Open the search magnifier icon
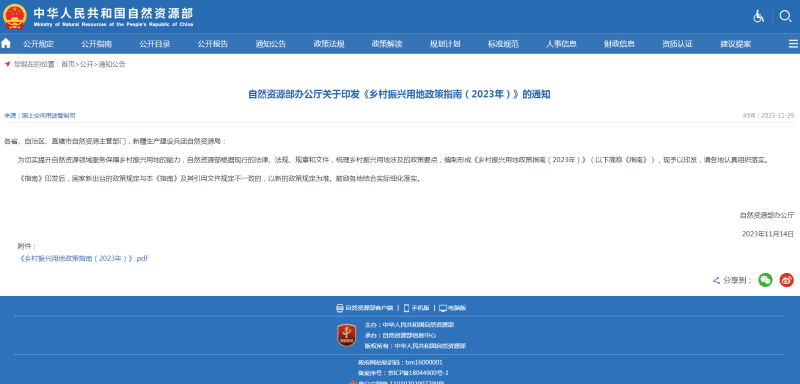 (x=785, y=16)
